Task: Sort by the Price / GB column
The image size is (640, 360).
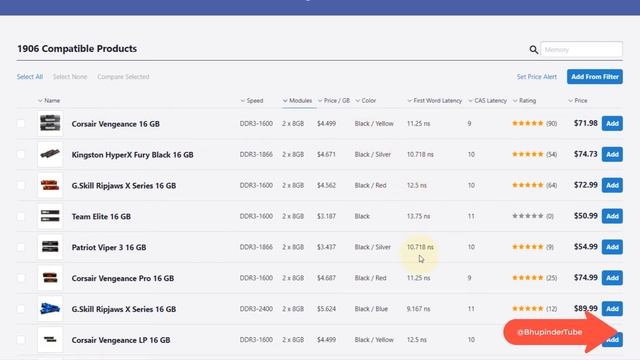Action: 333,100
